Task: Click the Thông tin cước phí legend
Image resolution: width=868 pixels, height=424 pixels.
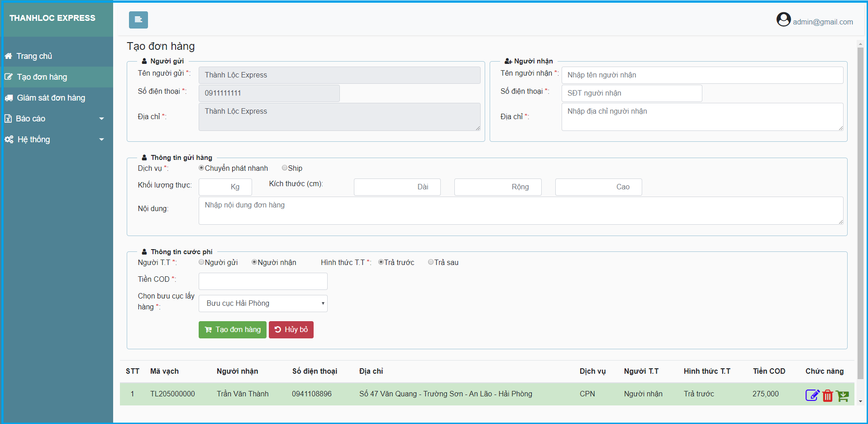Action: point(177,252)
